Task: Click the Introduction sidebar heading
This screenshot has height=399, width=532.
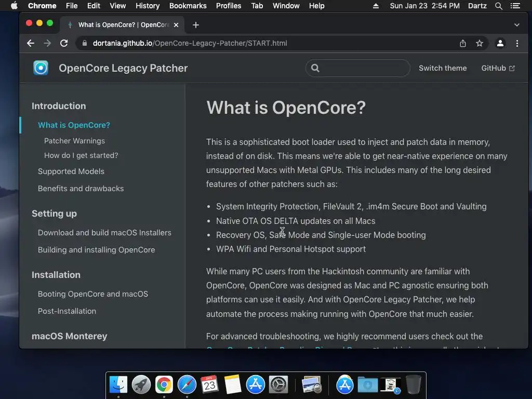Action: coord(59,106)
